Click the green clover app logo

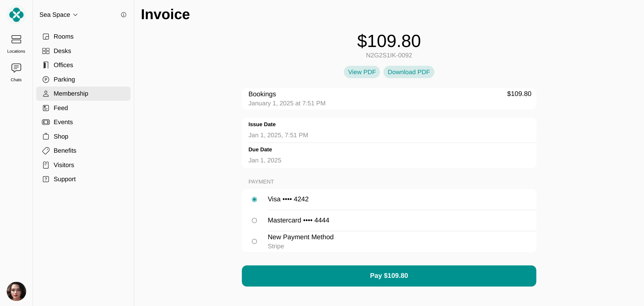pos(16,15)
